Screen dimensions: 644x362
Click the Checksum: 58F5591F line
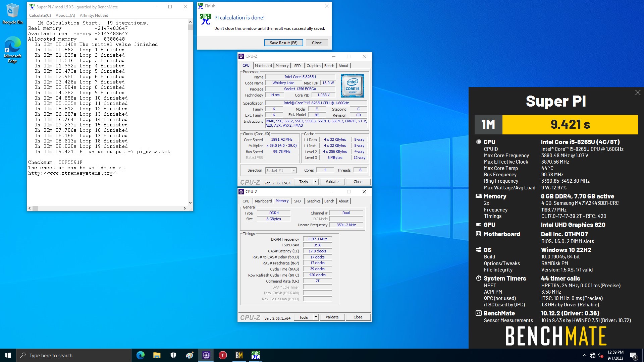55,163
